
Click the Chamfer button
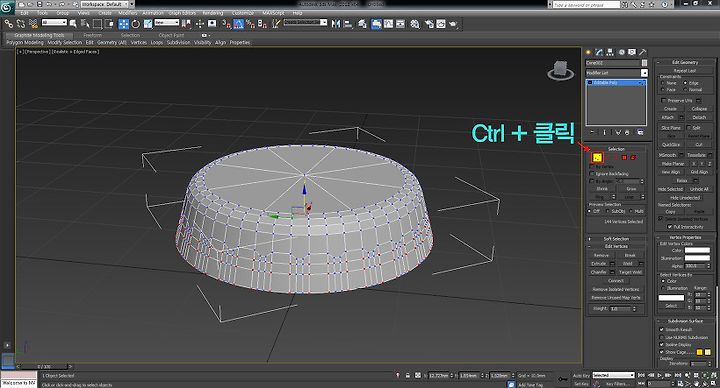[x=598, y=272]
